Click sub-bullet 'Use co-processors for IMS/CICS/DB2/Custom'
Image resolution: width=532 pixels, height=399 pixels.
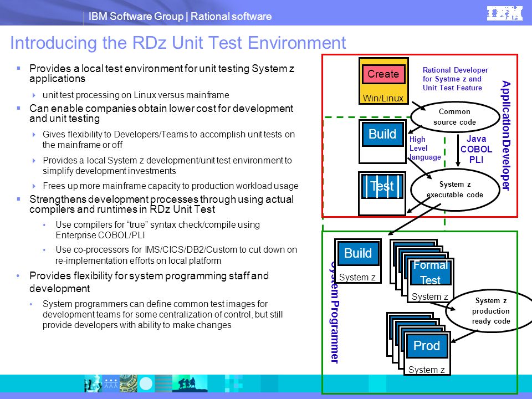[176, 255]
